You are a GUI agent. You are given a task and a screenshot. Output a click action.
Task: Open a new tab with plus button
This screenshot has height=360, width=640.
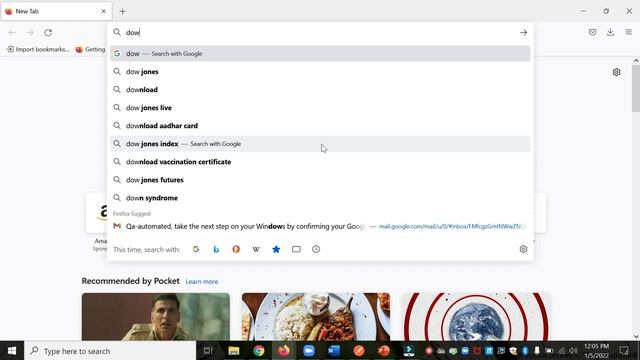[x=122, y=11]
